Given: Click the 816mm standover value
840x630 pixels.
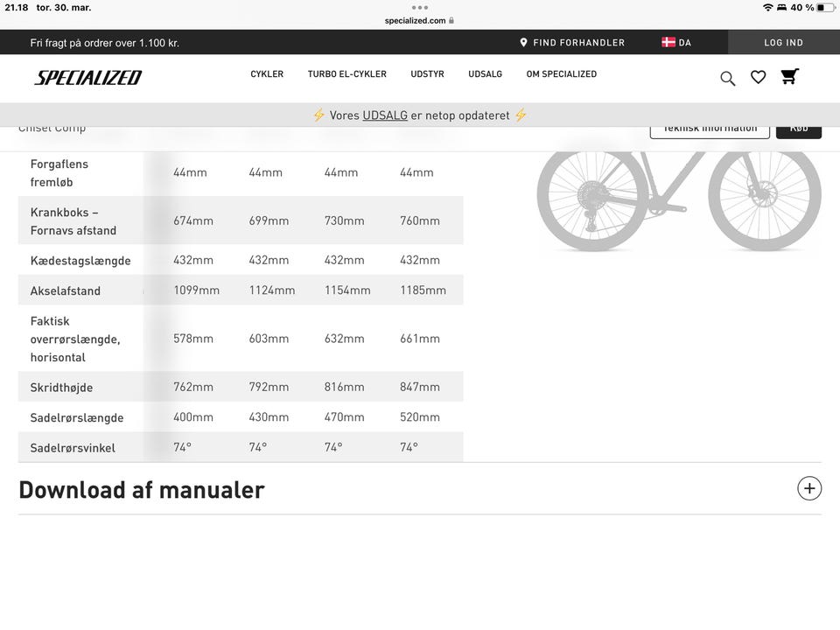Looking at the screenshot, I should click(345, 387).
